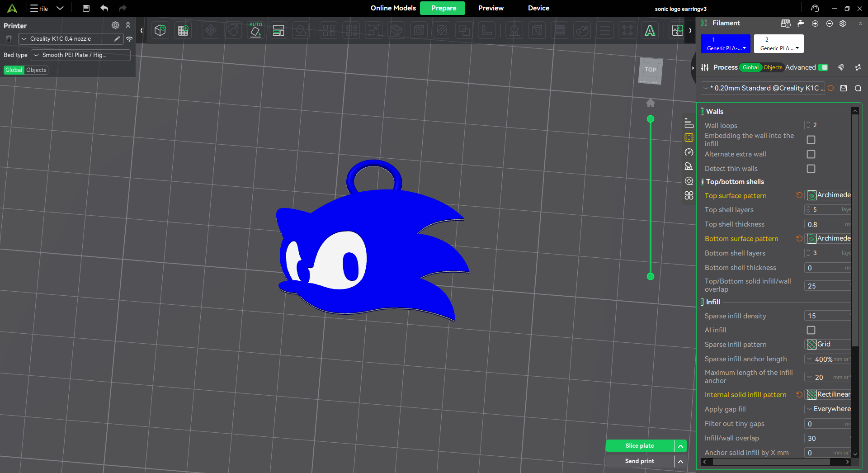Image resolution: width=868 pixels, height=473 pixels.
Task: Open the Quality settings tab icon
Action: [x=689, y=123]
